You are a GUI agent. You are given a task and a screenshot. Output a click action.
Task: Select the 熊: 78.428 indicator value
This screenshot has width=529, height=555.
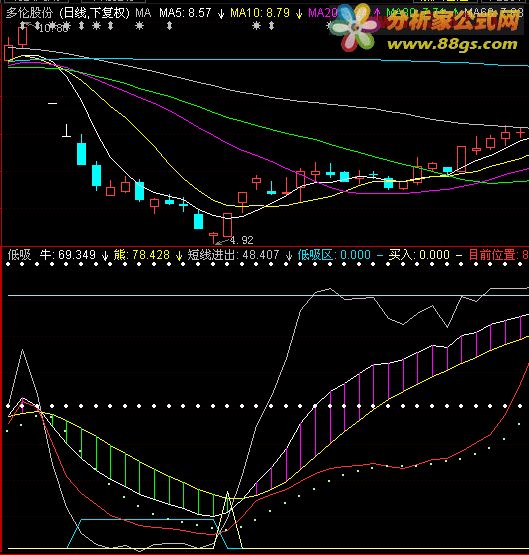(142, 254)
